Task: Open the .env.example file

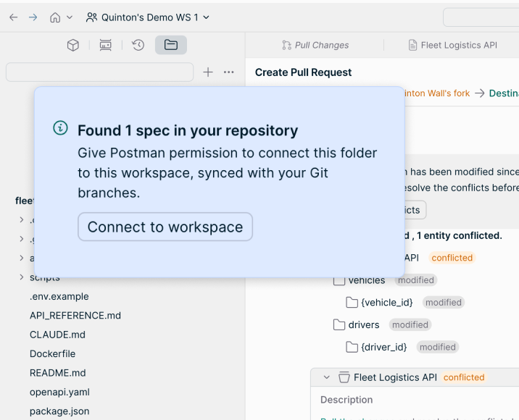Action: pyautogui.click(x=59, y=296)
